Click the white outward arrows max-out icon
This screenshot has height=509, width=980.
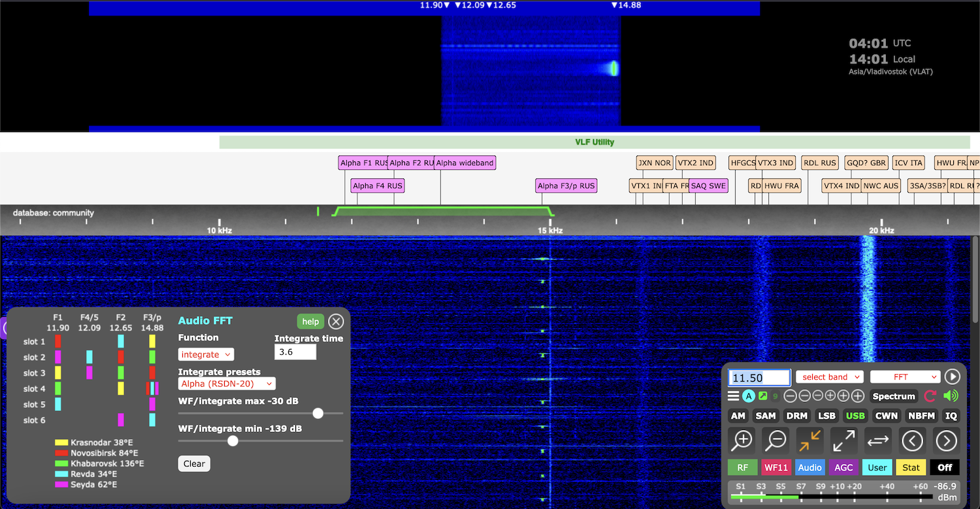tap(844, 440)
